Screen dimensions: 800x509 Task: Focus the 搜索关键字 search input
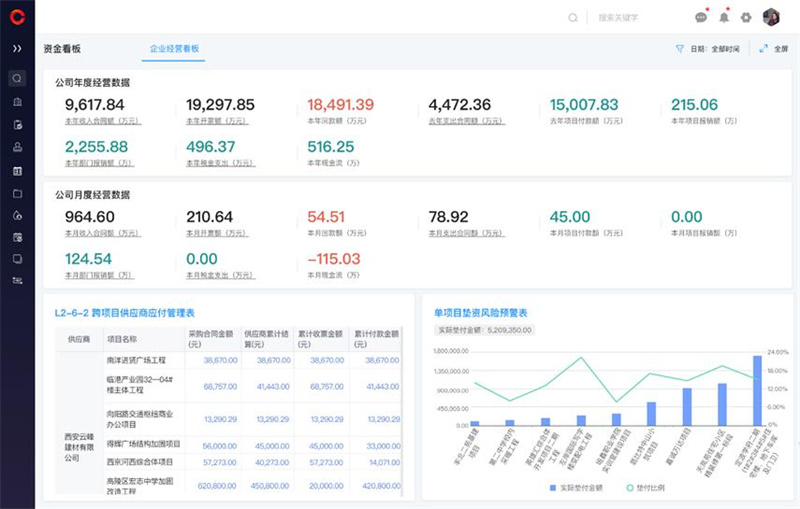[630, 17]
